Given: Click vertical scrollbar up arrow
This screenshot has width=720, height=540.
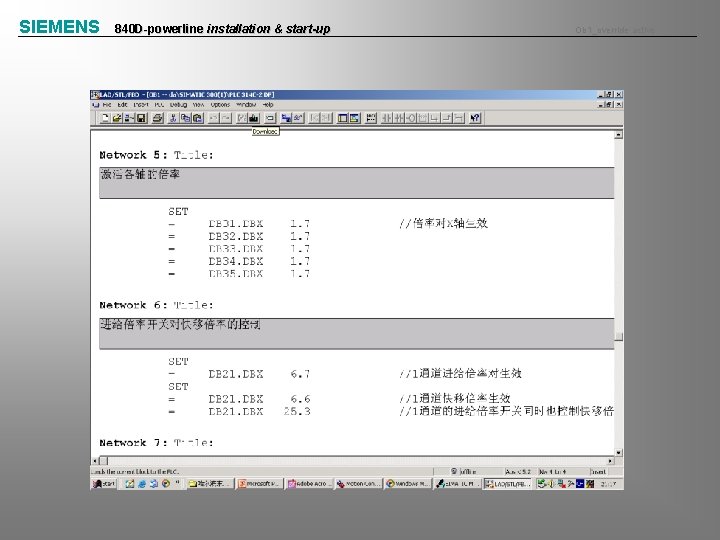Looking at the screenshot, I should click(x=619, y=135).
